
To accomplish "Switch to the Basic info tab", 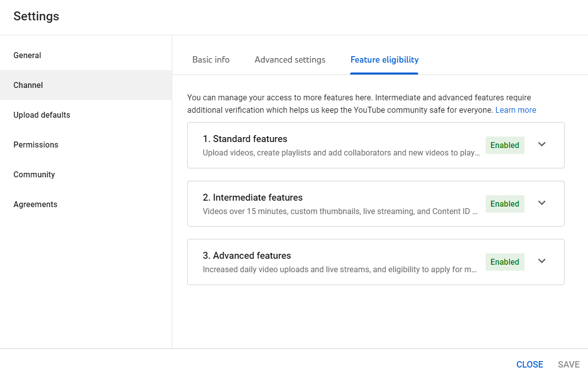I will pos(211,60).
